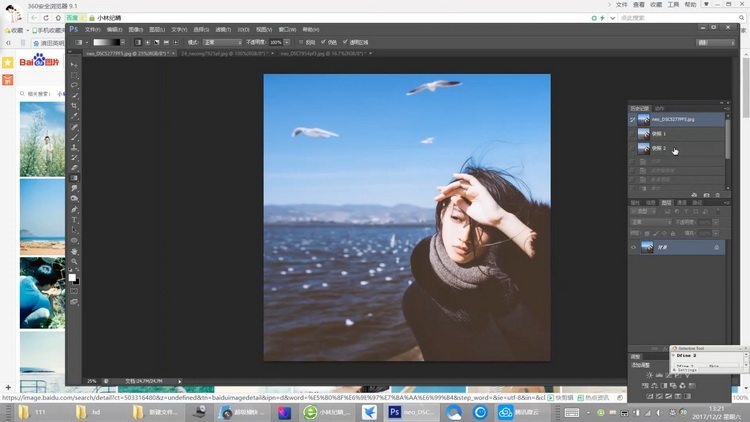Choose reflected gradient style in options bar
750x422 pixels.
tap(166, 42)
